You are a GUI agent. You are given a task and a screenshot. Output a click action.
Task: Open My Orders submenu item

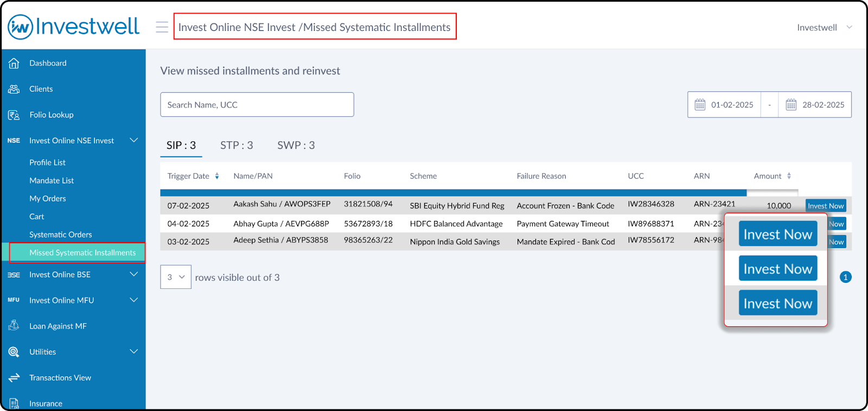(48, 199)
